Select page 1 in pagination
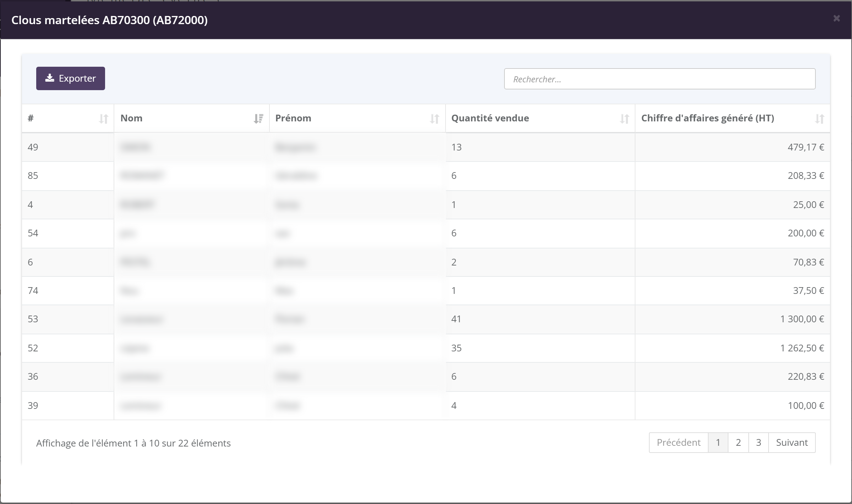852x504 pixels. (718, 443)
